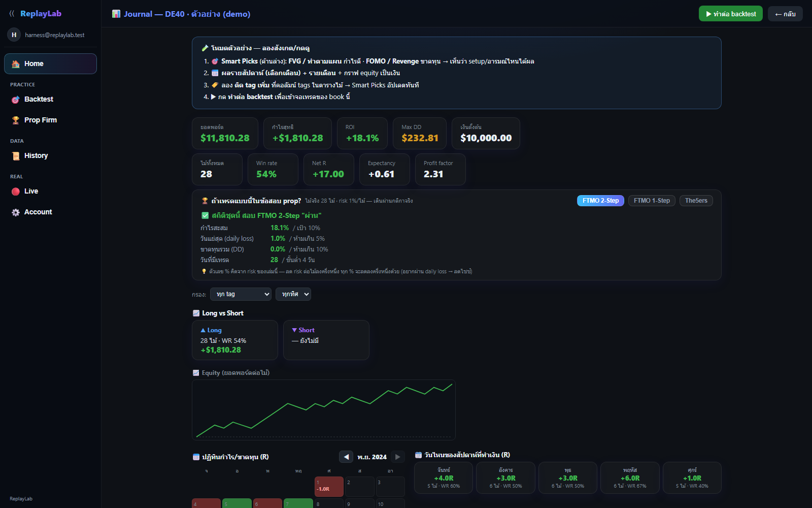The image size is (812, 508).
Task: Click the Thursday +6.0R weekday card
Action: point(630,478)
